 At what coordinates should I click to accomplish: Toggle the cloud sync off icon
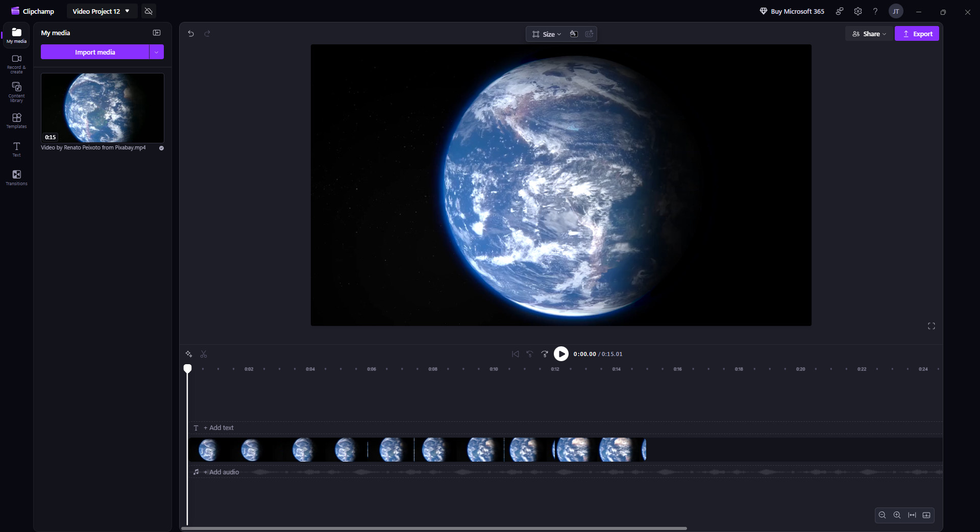tap(149, 11)
